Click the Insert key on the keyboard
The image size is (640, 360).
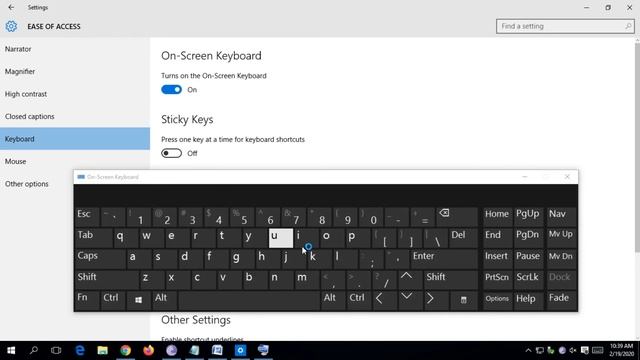pos(497,258)
